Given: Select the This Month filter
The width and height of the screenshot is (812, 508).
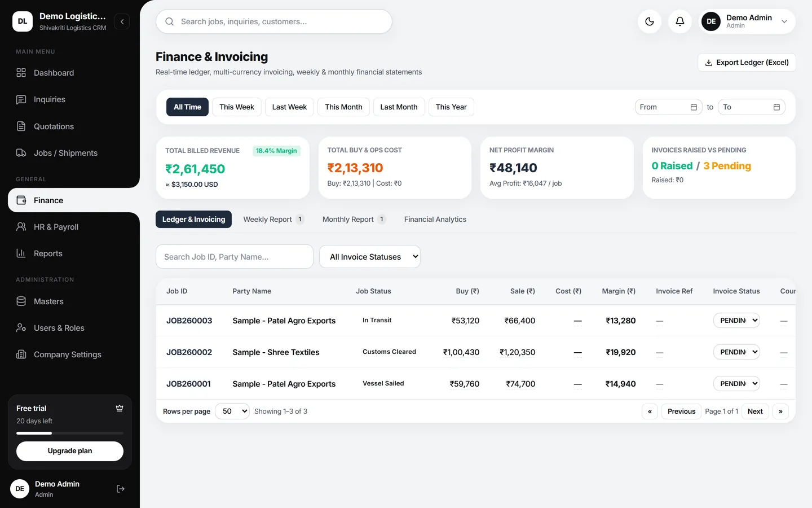Looking at the screenshot, I should pyautogui.click(x=343, y=107).
